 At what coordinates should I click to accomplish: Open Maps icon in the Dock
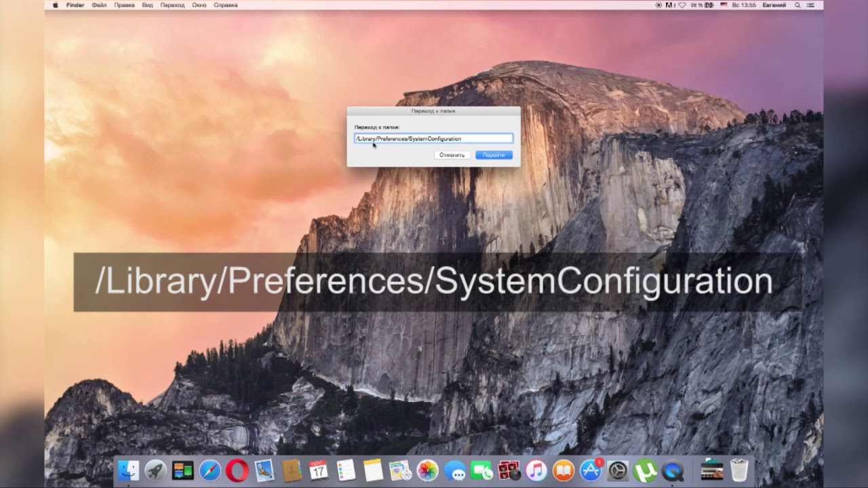(x=400, y=470)
